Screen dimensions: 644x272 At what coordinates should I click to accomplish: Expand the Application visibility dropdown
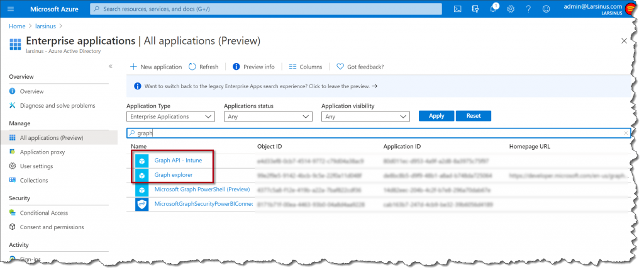pyautogui.click(x=365, y=116)
